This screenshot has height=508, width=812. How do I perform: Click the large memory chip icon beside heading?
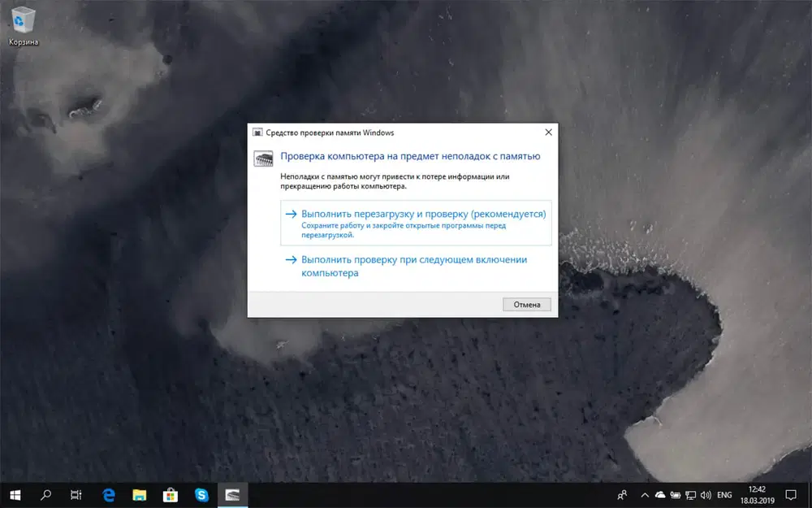263,158
